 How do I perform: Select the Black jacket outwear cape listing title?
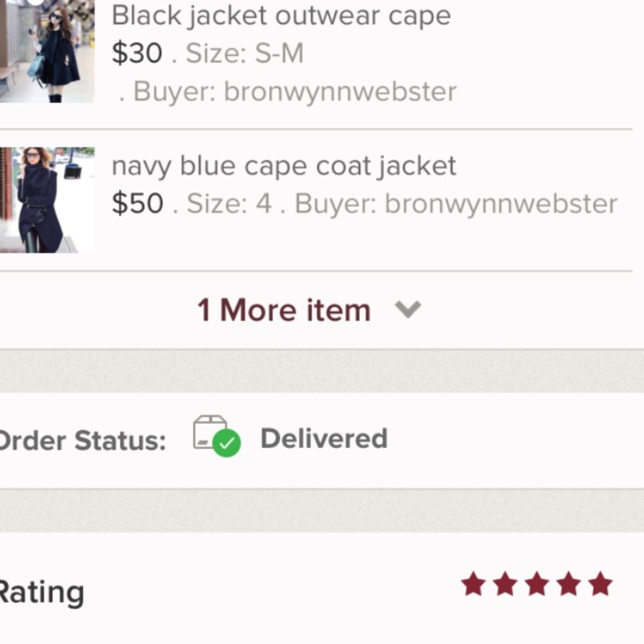coord(281,15)
